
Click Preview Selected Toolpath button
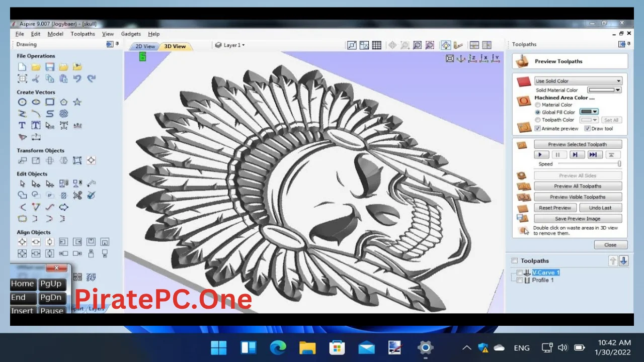tap(578, 144)
